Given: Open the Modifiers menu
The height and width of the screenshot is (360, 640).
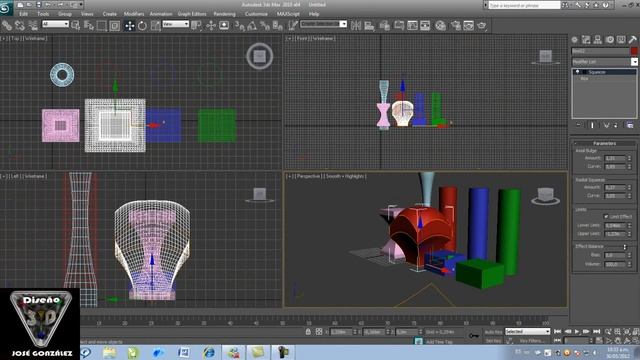Looking at the screenshot, I should pyautogui.click(x=134, y=14).
